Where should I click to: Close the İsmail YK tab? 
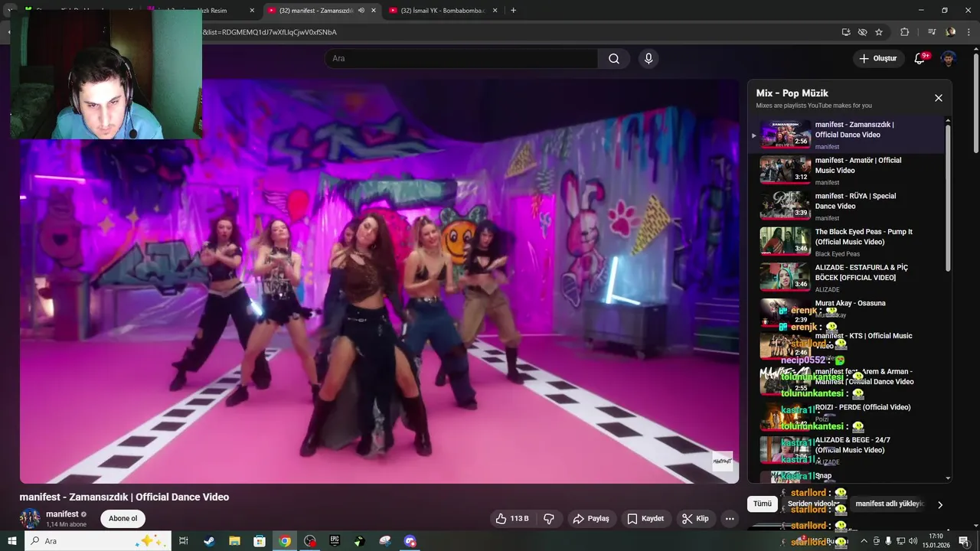tap(495, 11)
